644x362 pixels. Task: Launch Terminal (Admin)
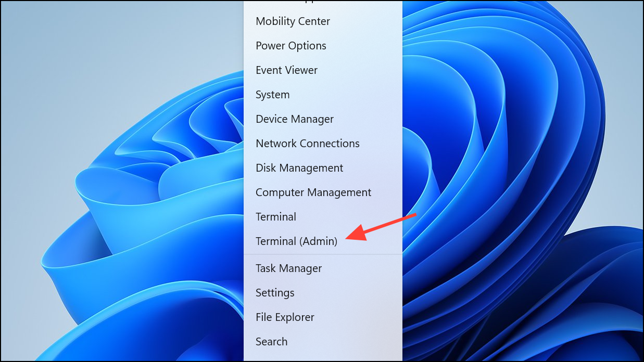coord(323,241)
